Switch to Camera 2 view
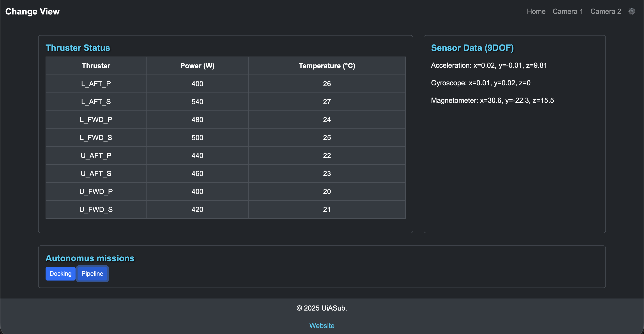 tap(605, 11)
